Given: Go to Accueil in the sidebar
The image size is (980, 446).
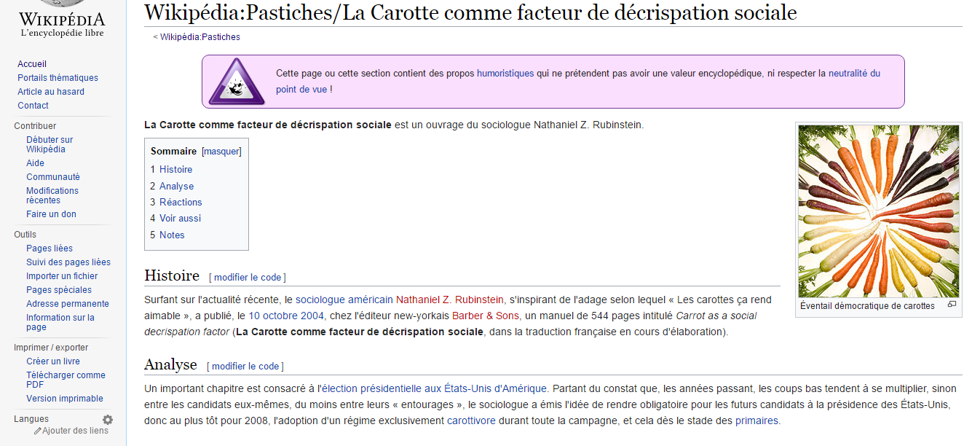Looking at the screenshot, I should coord(32,64).
